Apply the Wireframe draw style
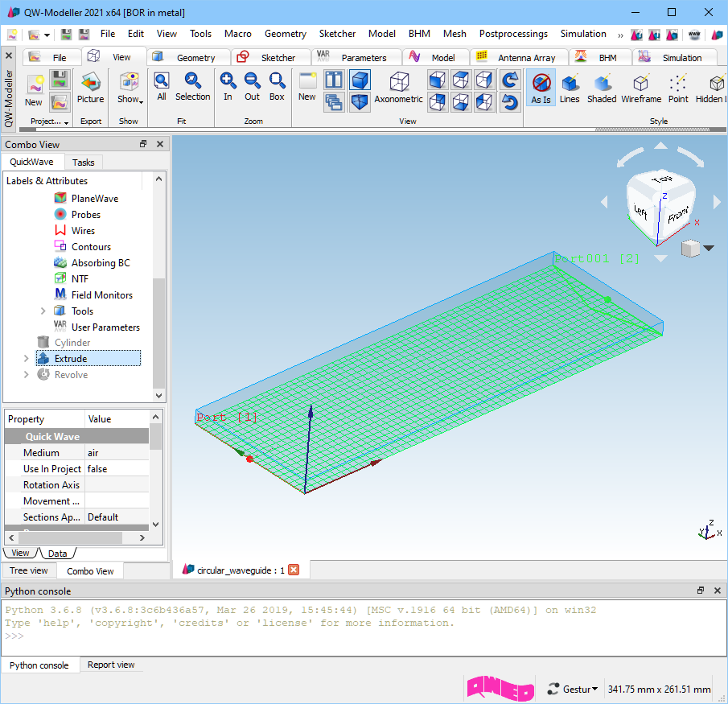 [641, 89]
